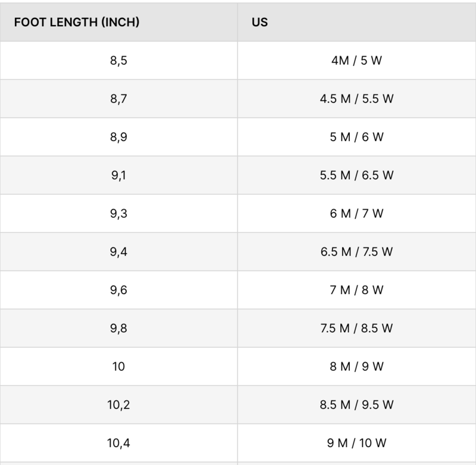Image resolution: width=476 pixels, height=465 pixels.
Task: Click the 5 M / 6 W size
Action: (x=356, y=137)
